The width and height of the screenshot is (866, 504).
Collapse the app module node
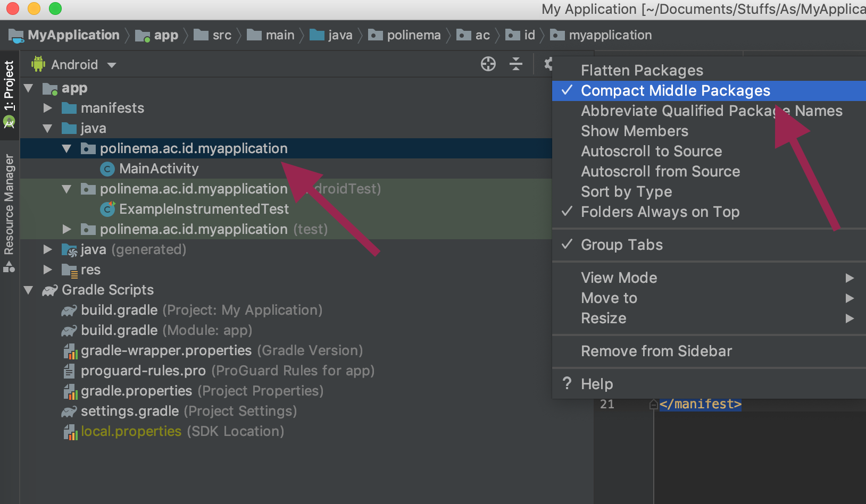tap(29, 88)
